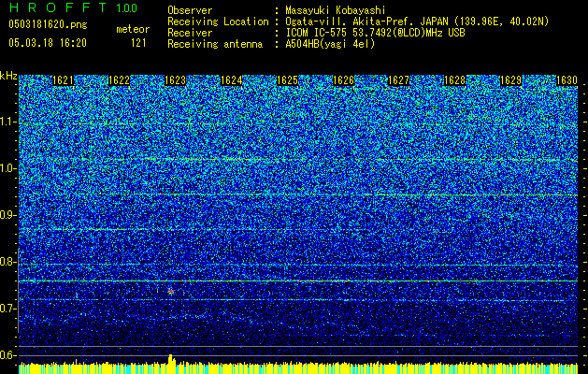Click observer name Masayuki Kobayashi
The height and width of the screenshot is (374, 588).
(x=336, y=11)
